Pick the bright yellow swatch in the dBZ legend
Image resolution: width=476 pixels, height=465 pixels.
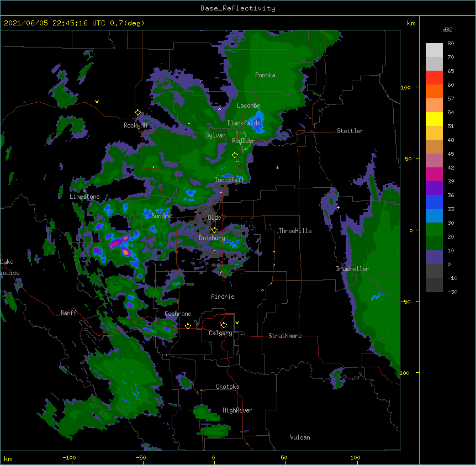coord(434,119)
